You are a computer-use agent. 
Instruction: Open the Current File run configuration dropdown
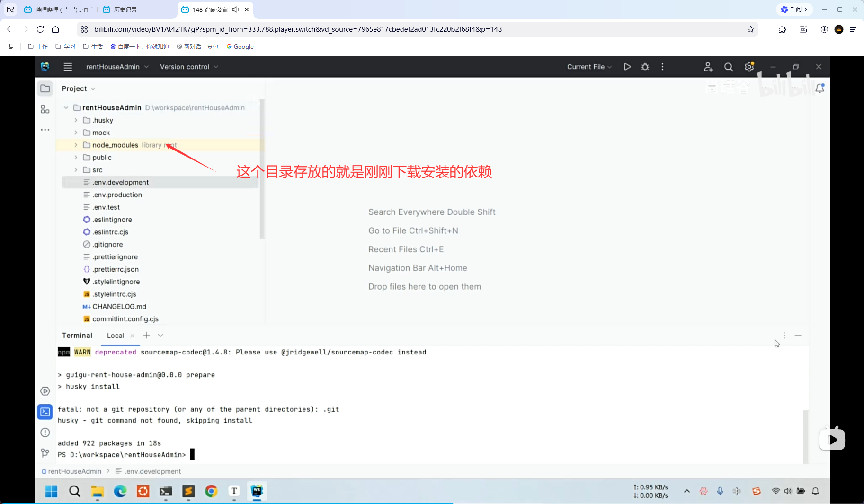click(x=589, y=67)
